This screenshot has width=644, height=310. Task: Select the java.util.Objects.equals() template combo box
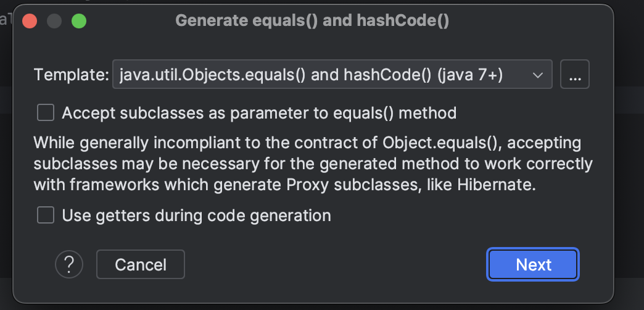[x=332, y=74]
